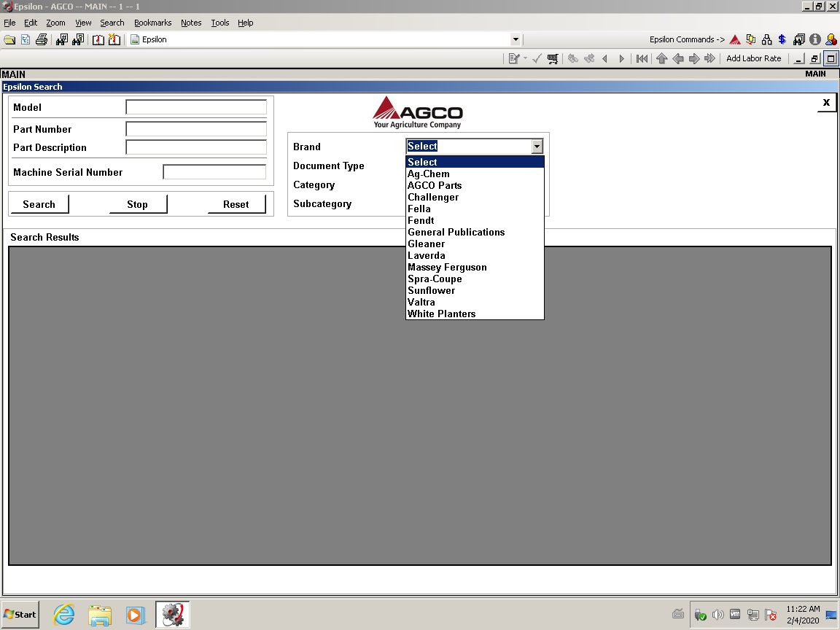Open the Epsilon document dropdown arrow

(x=516, y=39)
